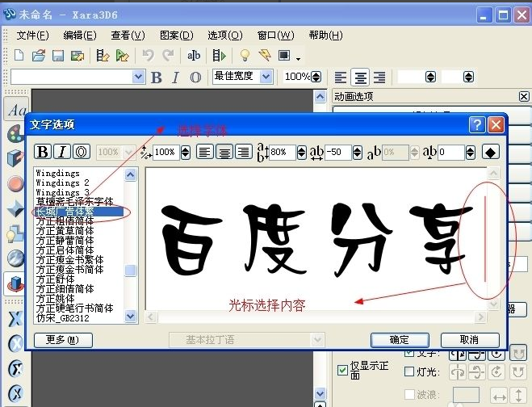Toggle Outline style in the text options dialog

tap(81, 152)
